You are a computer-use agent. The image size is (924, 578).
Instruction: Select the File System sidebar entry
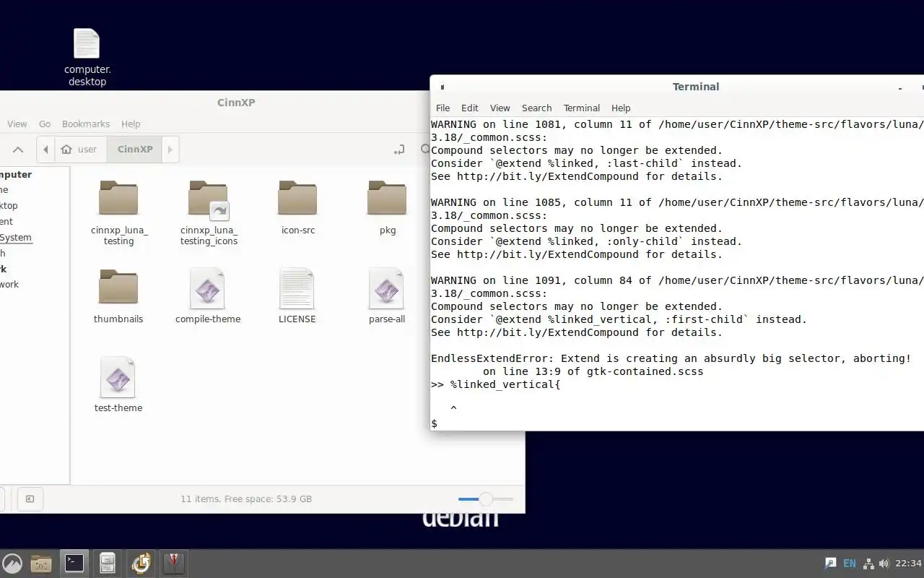pyautogui.click(x=16, y=237)
